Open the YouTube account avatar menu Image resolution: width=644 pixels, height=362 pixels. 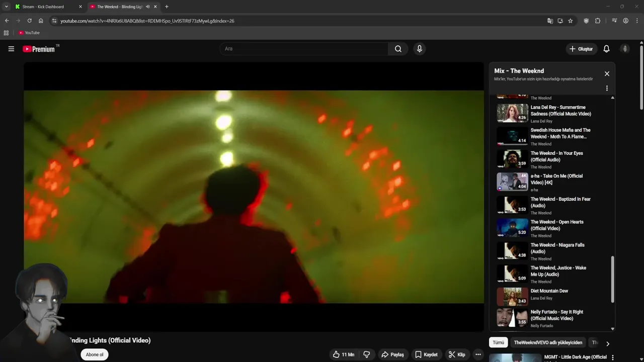(625, 49)
